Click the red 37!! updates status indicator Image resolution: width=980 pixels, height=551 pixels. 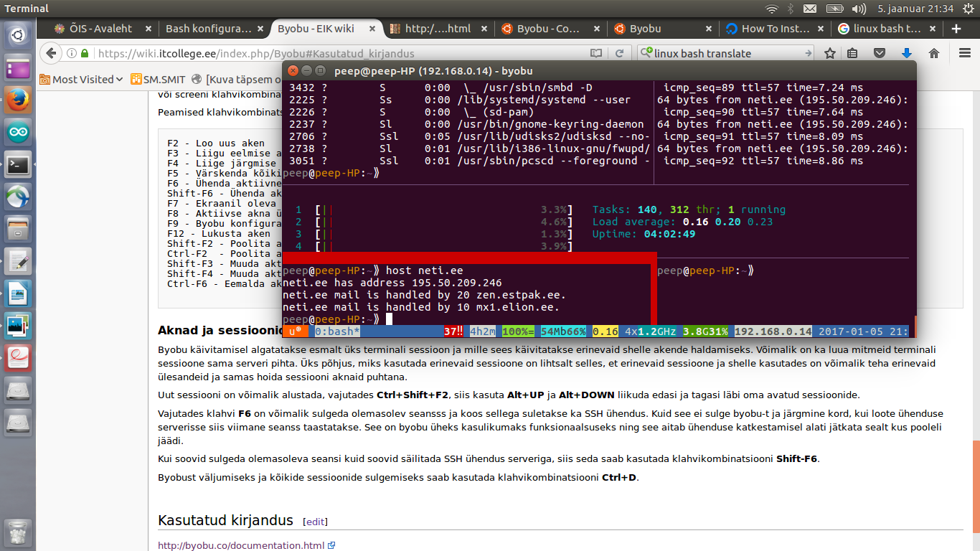pos(453,331)
